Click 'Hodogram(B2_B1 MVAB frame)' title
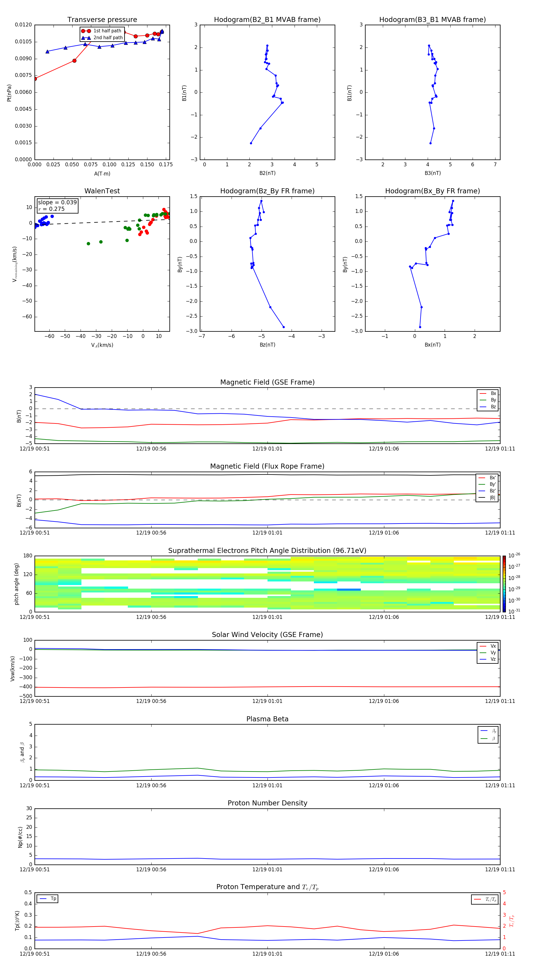Screen dimensions: 535x980 [x=267, y=20]
